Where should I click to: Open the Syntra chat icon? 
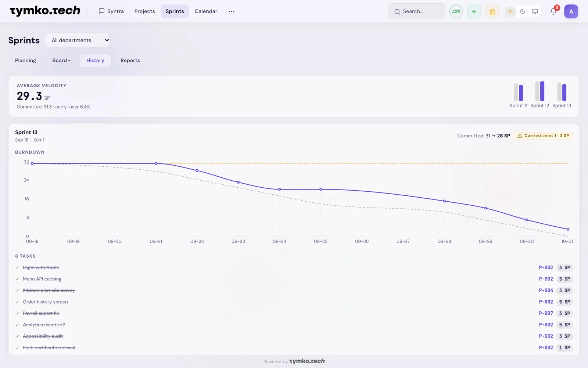(x=101, y=11)
